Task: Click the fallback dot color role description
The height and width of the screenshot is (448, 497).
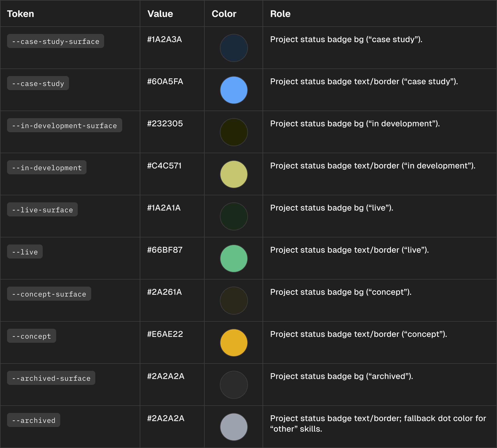Action: click(x=378, y=423)
